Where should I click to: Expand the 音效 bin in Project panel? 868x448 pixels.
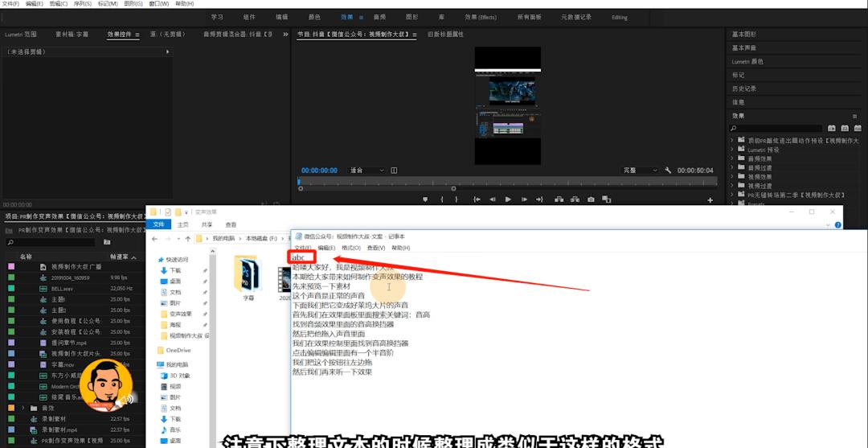[23, 408]
